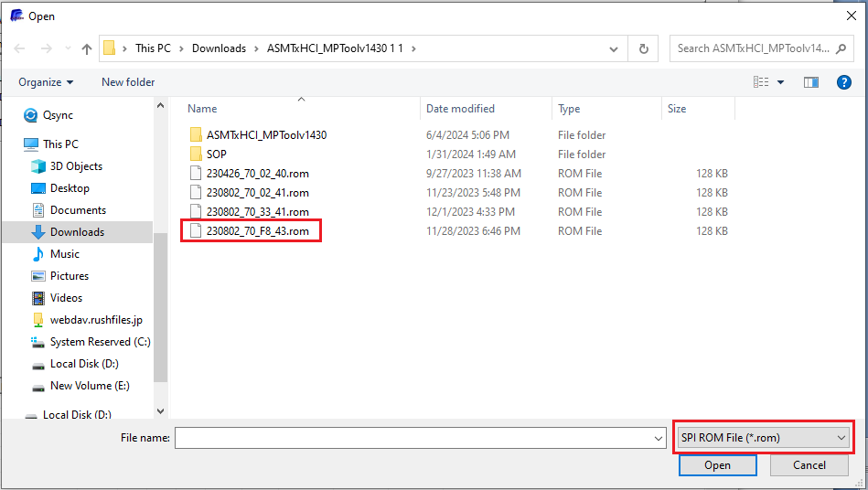Click the Open button
The width and height of the screenshot is (868, 490).
coord(717,465)
